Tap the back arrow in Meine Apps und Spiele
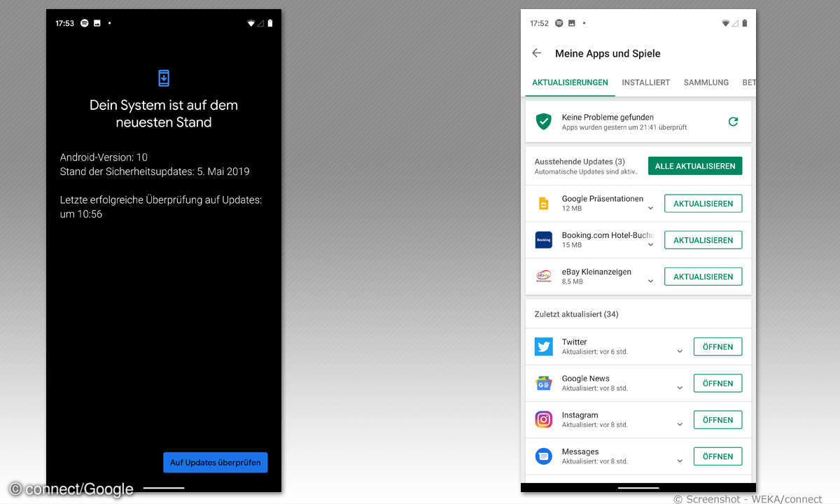The image size is (840, 504). point(537,53)
